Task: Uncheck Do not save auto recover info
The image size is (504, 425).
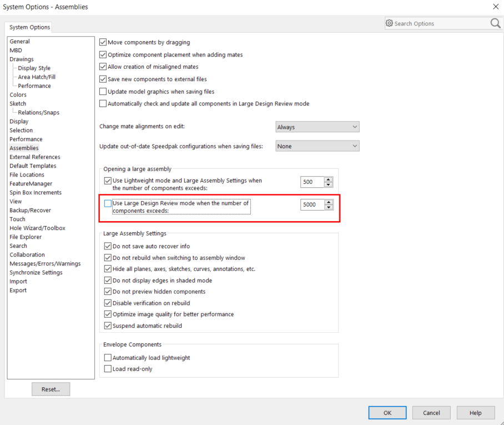Action: [108, 246]
